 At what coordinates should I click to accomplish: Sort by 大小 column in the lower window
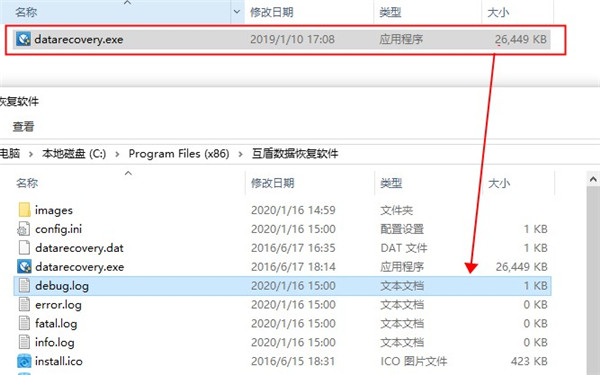coord(499,183)
